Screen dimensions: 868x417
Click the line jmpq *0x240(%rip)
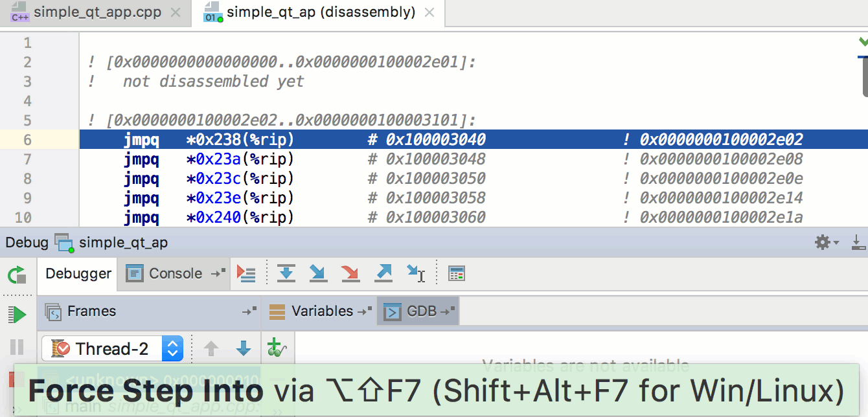[x=473, y=217]
